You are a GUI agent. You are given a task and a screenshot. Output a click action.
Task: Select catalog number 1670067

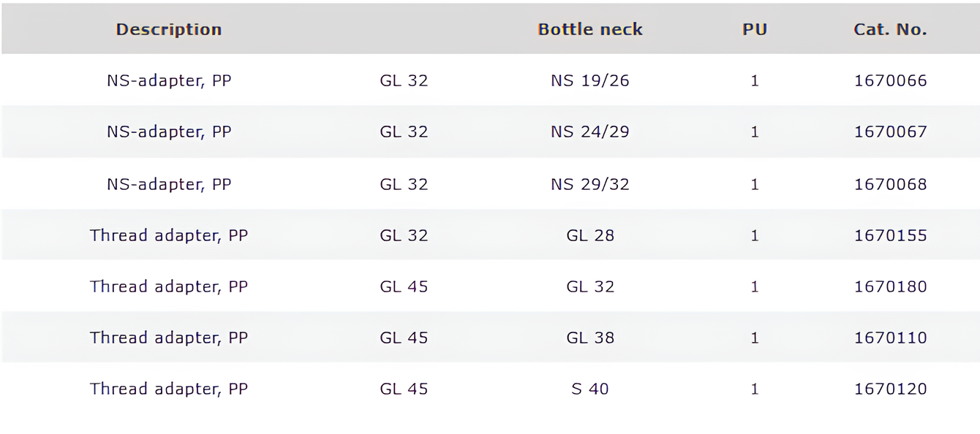point(890,132)
